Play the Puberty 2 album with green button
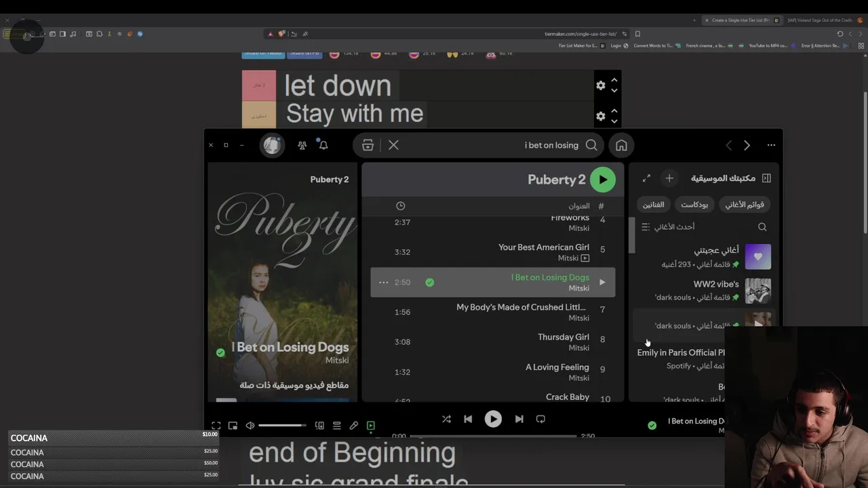 tap(603, 180)
